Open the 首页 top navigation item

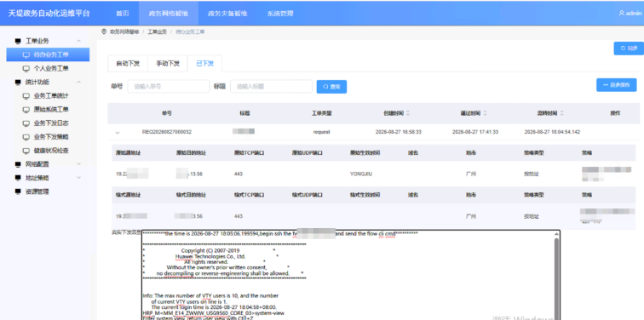(x=123, y=13)
